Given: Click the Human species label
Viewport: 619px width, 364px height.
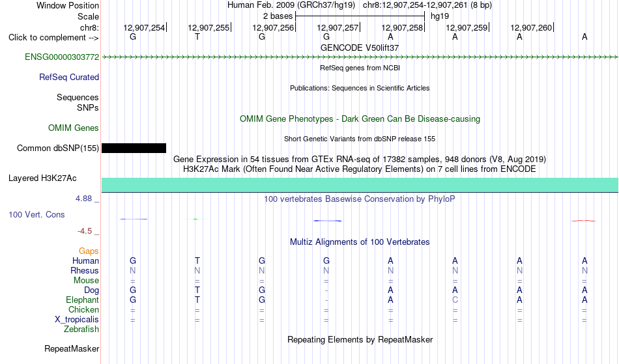Looking at the screenshot, I should [x=85, y=261].
